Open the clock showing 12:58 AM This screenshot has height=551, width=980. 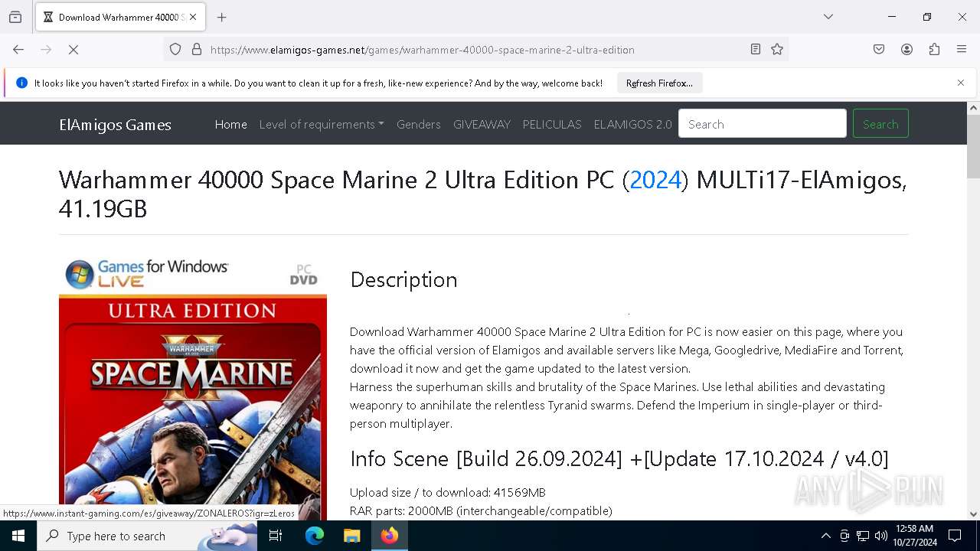click(x=914, y=536)
